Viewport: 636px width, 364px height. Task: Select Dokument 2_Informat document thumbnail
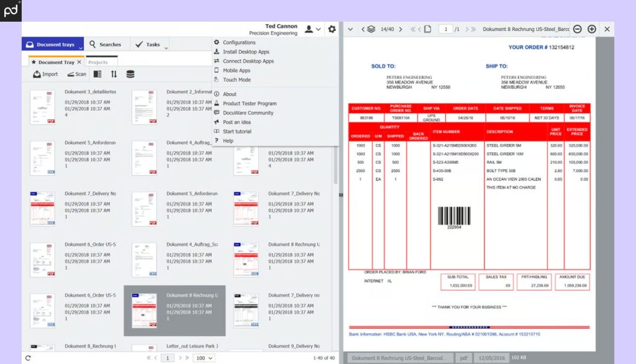coord(144,107)
